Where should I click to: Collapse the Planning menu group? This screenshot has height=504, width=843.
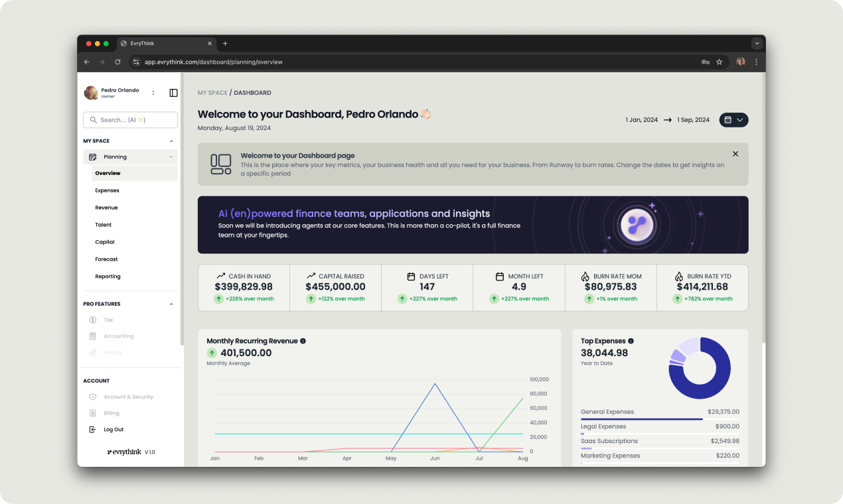[171, 157]
